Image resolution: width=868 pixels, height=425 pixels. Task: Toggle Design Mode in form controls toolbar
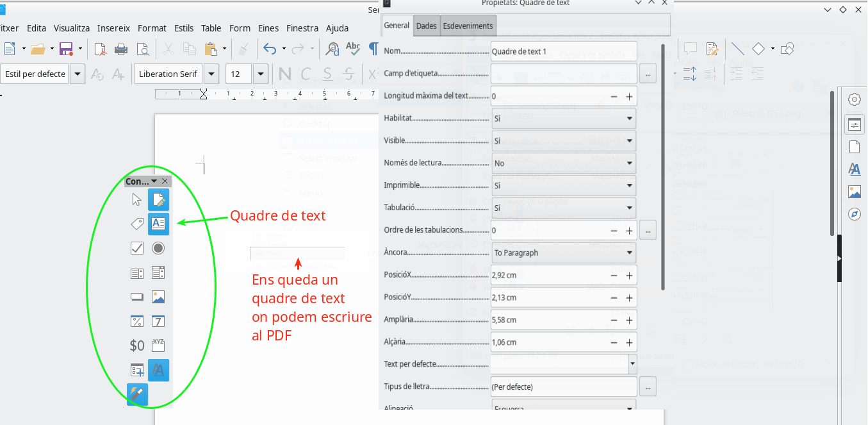tap(158, 199)
